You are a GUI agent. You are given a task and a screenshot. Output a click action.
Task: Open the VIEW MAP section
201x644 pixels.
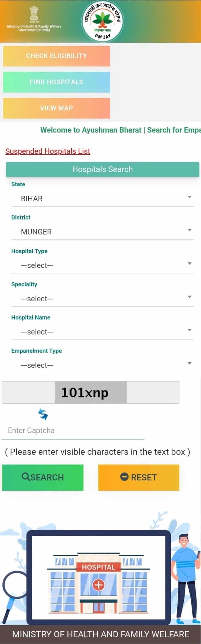[x=56, y=108]
